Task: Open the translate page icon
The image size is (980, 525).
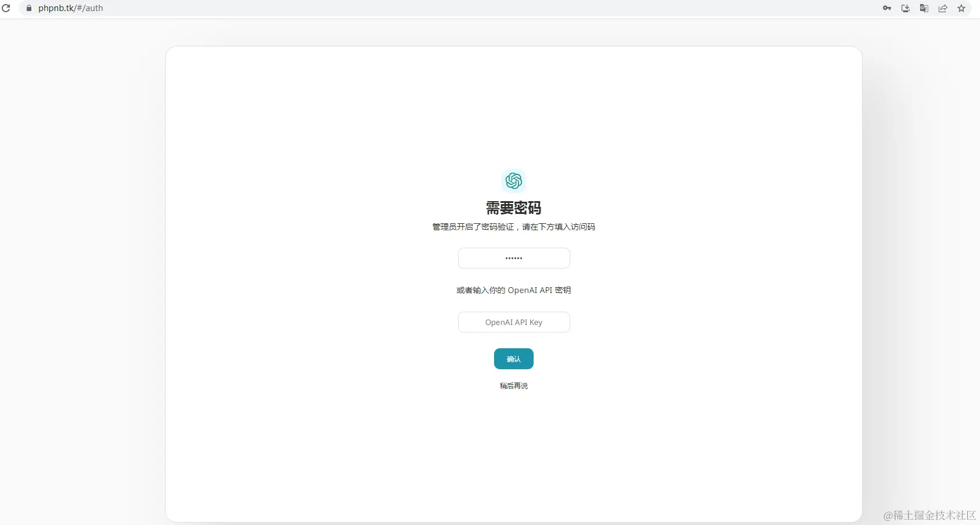Action: tap(924, 8)
